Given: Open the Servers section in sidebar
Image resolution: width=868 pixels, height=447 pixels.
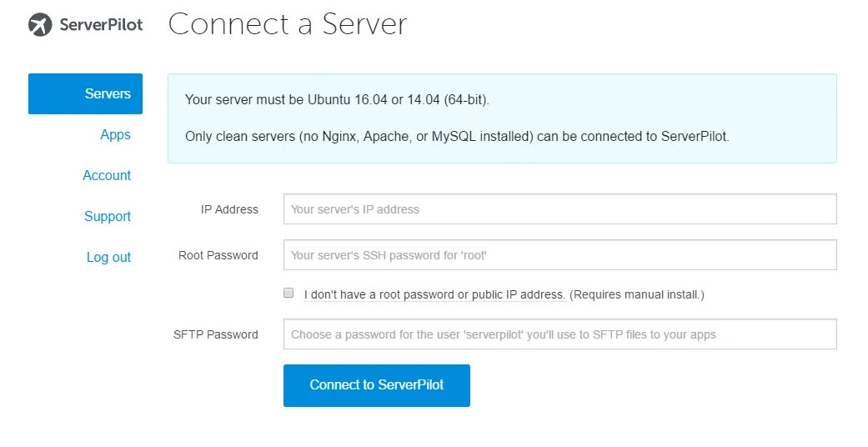Looking at the screenshot, I should tap(86, 93).
